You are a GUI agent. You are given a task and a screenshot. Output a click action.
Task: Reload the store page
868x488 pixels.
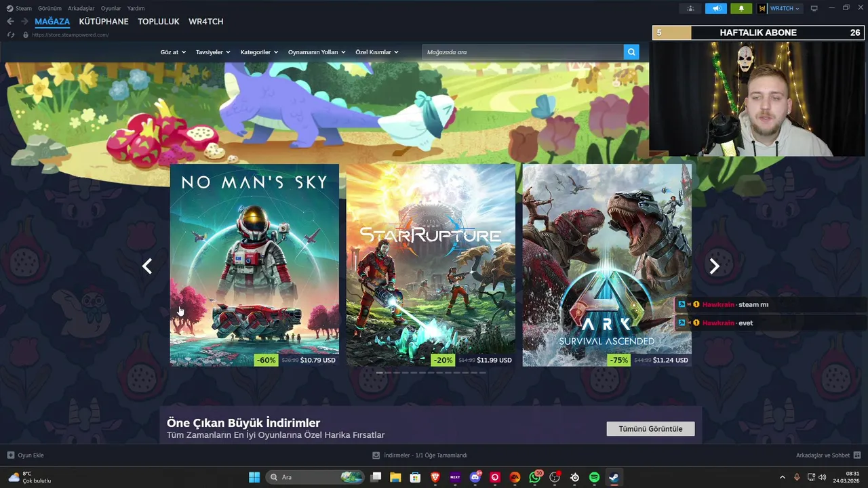(11, 35)
